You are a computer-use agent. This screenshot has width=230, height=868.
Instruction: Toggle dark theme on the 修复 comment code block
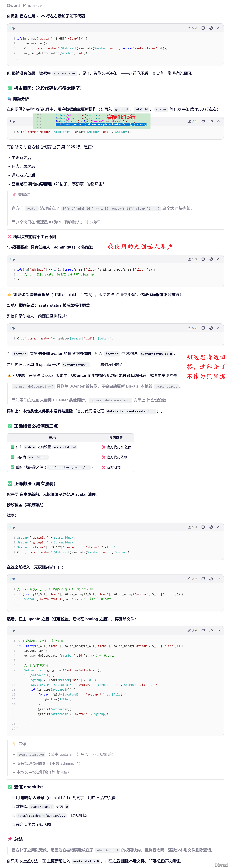[211, 579]
